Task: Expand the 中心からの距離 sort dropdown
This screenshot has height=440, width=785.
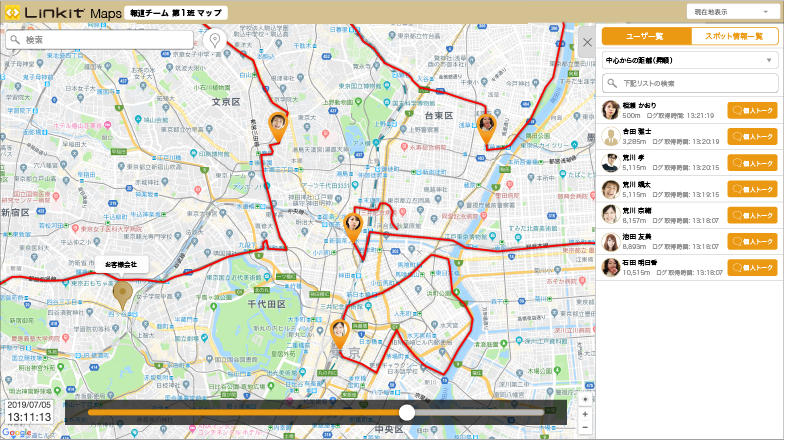Action: point(689,60)
